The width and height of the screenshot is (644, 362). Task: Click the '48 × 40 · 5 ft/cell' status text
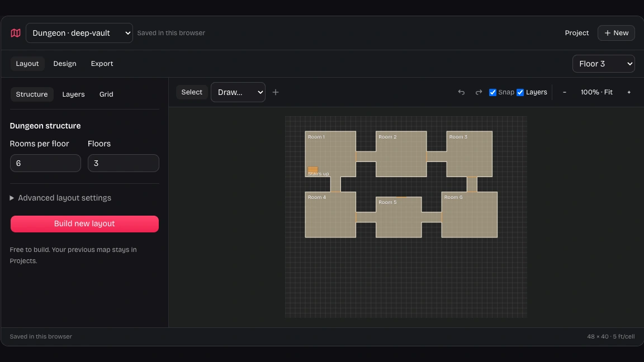point(610,336)
